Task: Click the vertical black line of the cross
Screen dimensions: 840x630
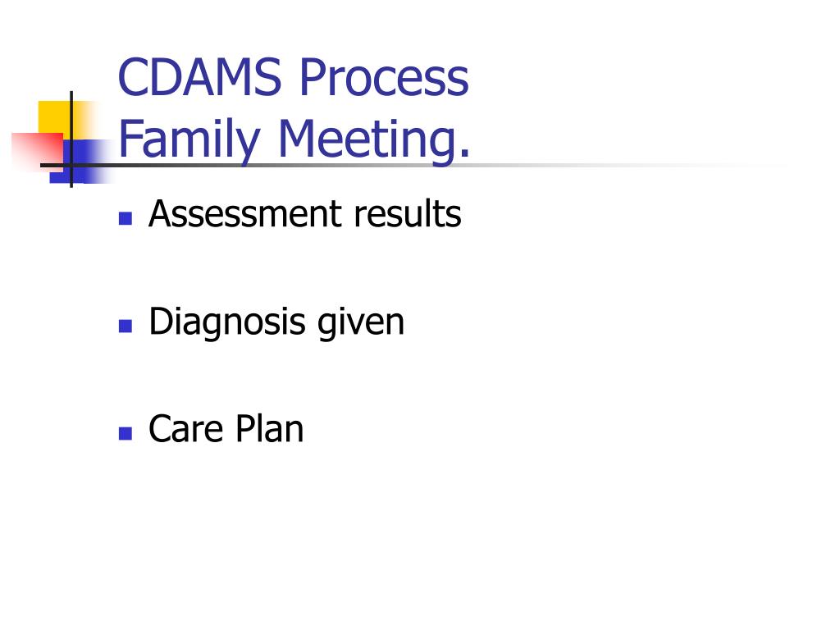Action: click(x=71, y=139)
